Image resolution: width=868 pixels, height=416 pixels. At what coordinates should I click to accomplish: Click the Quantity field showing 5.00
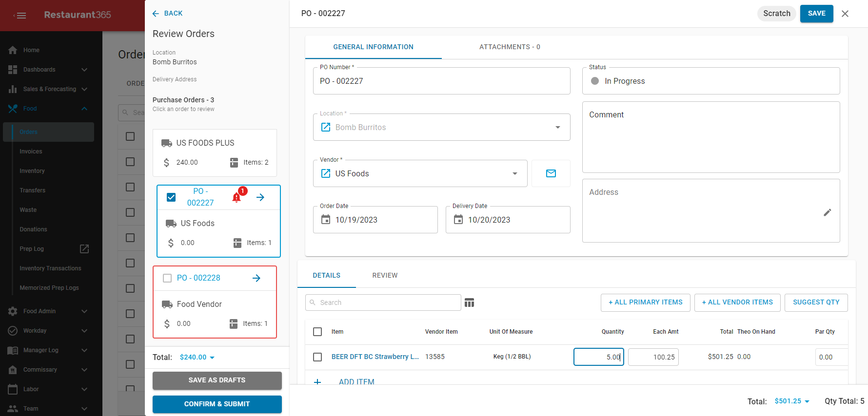pos(598,357)
